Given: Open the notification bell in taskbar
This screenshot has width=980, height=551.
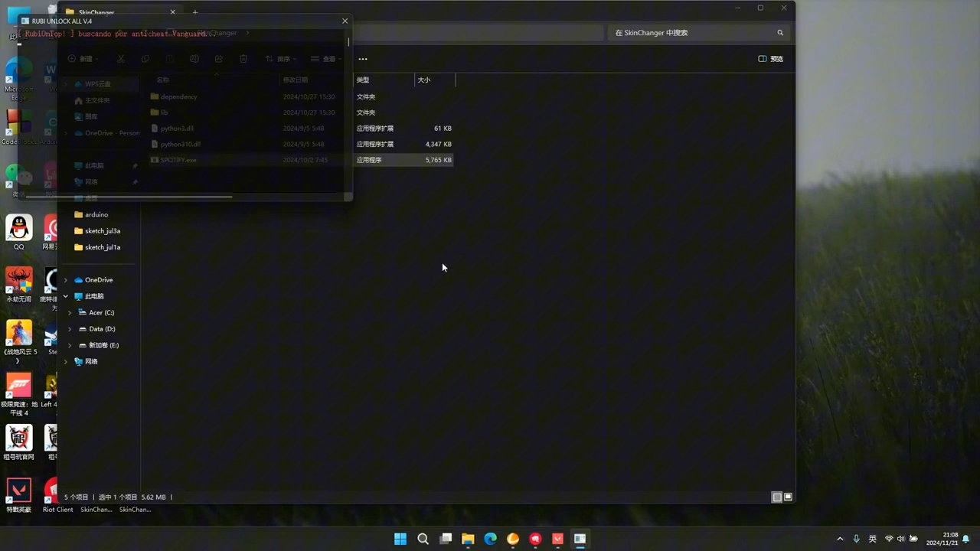Looking at the screenshot, I should 966,539.
